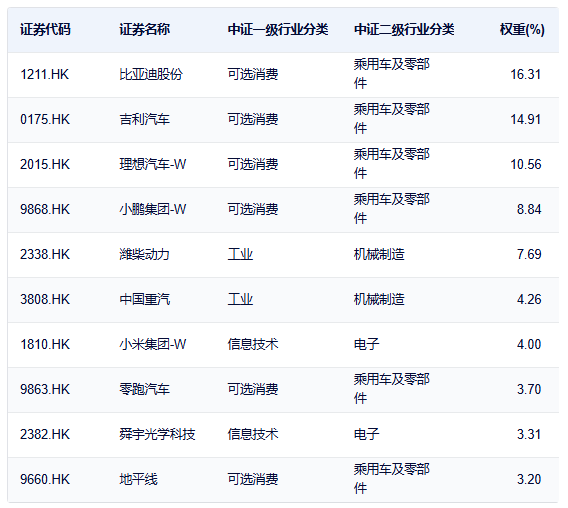Click the security name 零跑汽车
Screen dimensions: 568x508
[x=145, y=390]
